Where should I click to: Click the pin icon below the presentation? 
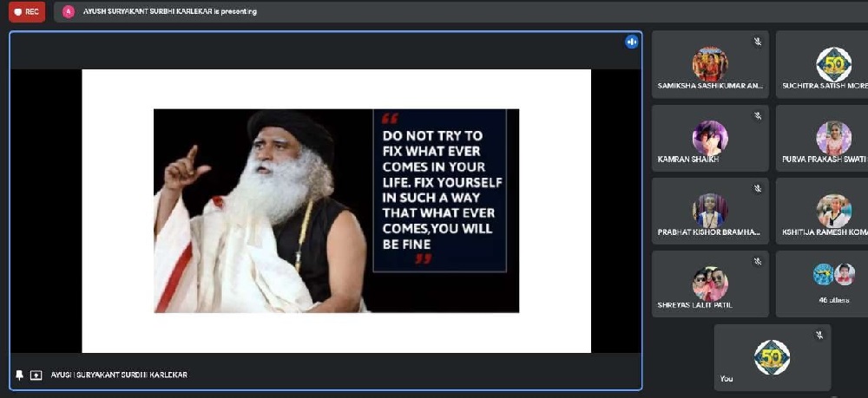coord(20,375)
